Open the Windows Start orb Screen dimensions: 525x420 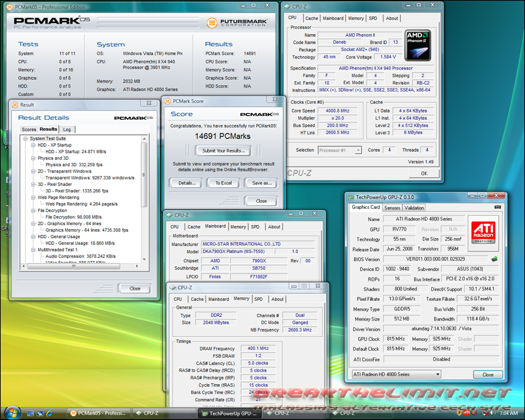[x=12, y=413]
